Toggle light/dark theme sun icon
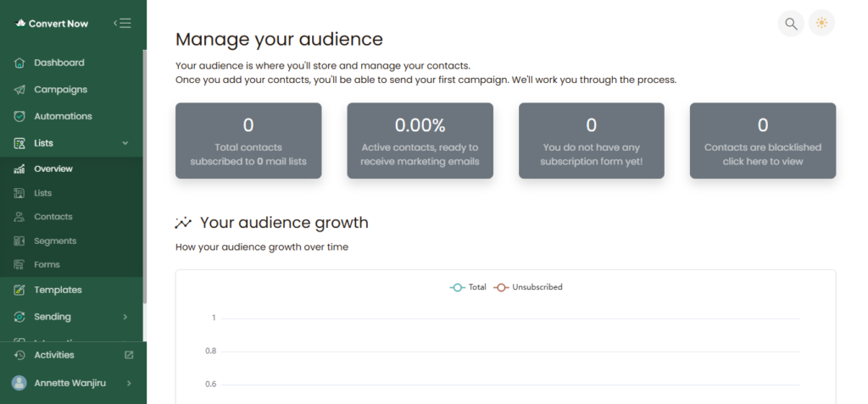This screenshot has height=404, width=868. (821, 23)
